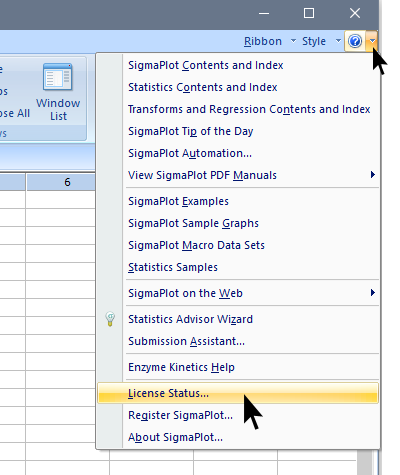400x475 pixels.
Task: Open SigmaPlot Automation help
Action: [238, 153]
